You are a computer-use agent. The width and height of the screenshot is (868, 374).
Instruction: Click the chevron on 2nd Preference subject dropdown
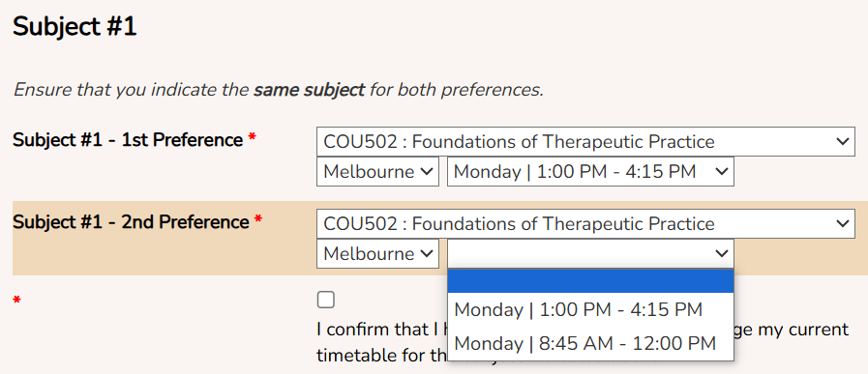843,223
